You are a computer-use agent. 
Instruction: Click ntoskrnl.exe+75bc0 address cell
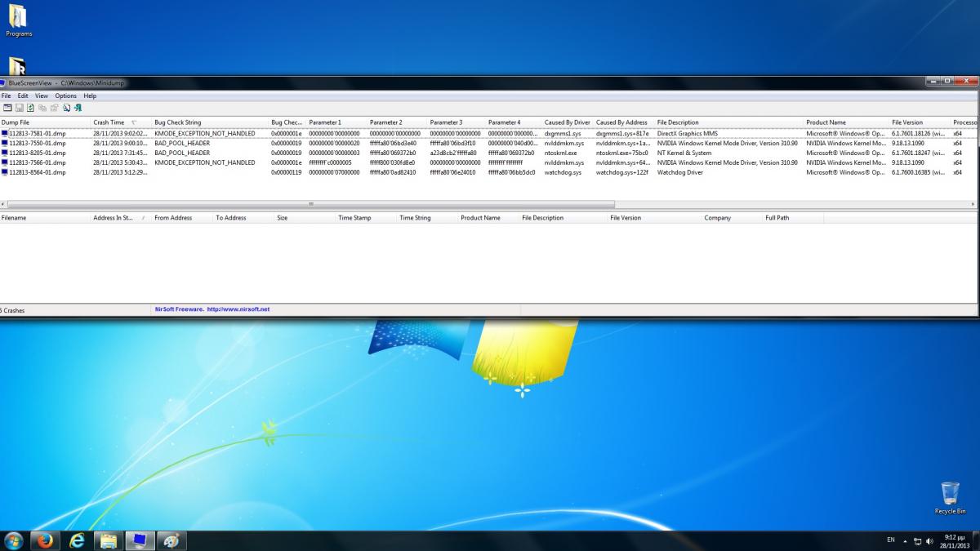pos(622,153)
